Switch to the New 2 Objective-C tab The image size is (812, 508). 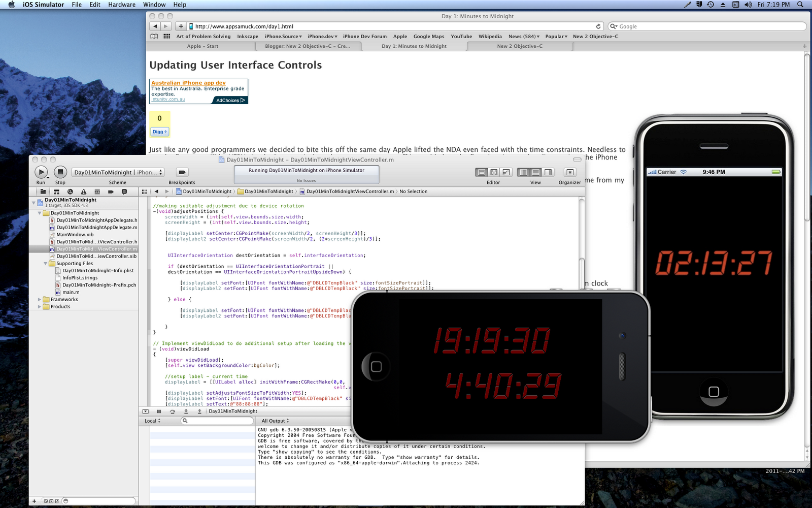click(520, 46)
